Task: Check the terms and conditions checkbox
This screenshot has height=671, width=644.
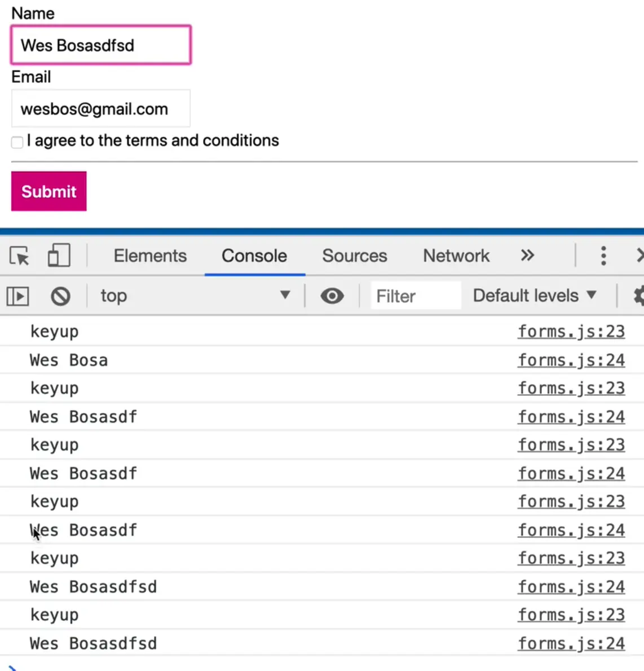Action: 17,142
